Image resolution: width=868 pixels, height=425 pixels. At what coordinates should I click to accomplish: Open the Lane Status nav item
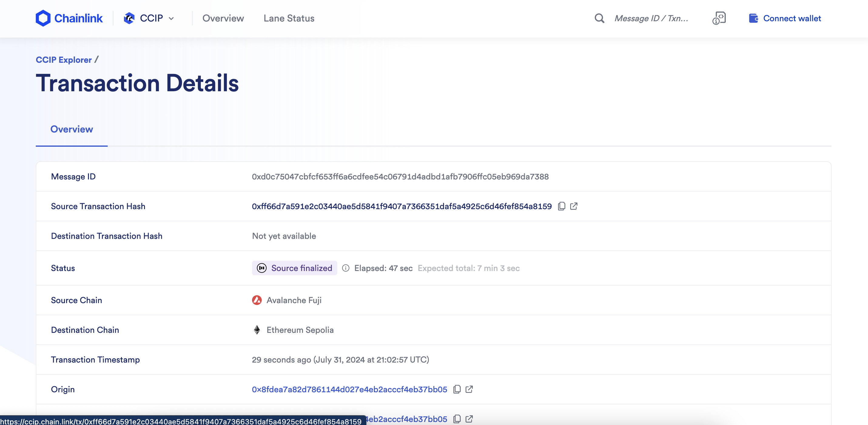tap(289, 18)
